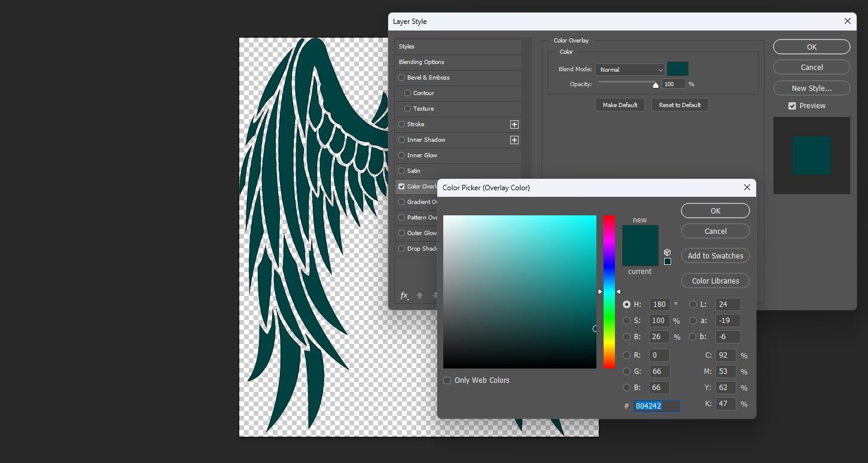Image resolution: width=868 pixels, height=463 pixels.
Task: Click the plus icon next to Inner Shadow
Action: (514, 139)
